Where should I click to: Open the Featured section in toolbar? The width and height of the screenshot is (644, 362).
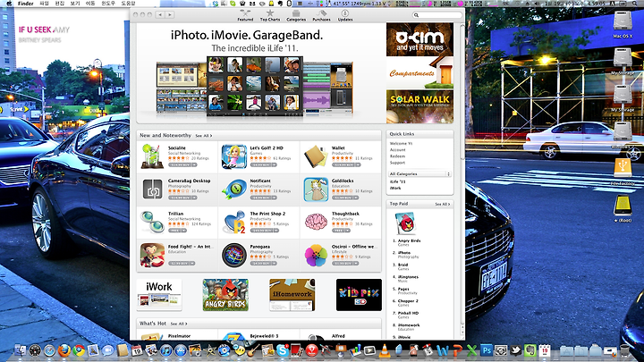(x=245, y=15)
